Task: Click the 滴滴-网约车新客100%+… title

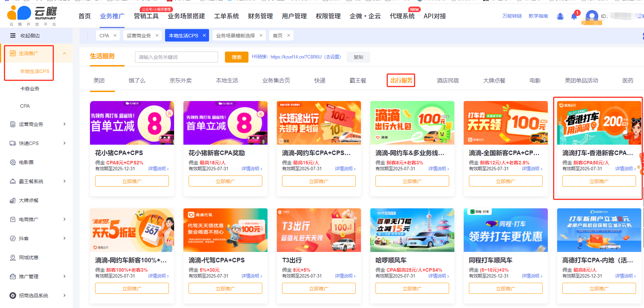Action: (131, 260)
